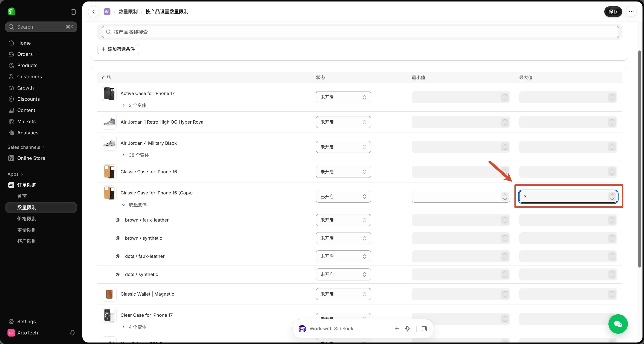Increase the 最大值 stepper showing 3
644x344 pixels.
612,194
